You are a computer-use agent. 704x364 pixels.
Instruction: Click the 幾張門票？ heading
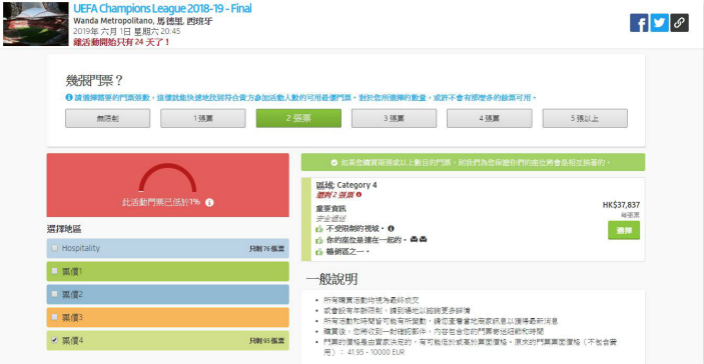94,81
